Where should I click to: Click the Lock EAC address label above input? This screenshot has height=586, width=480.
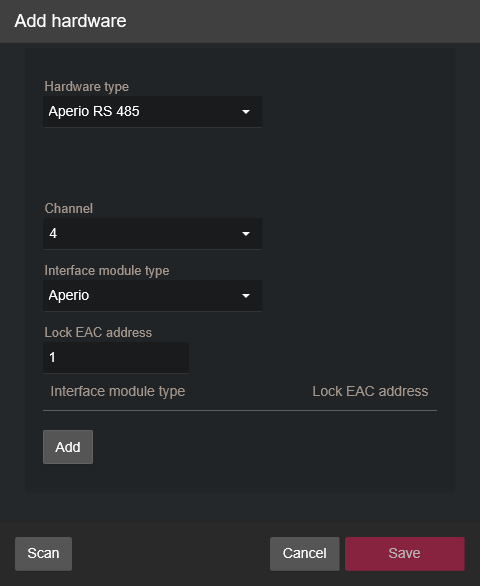(98, 333)
